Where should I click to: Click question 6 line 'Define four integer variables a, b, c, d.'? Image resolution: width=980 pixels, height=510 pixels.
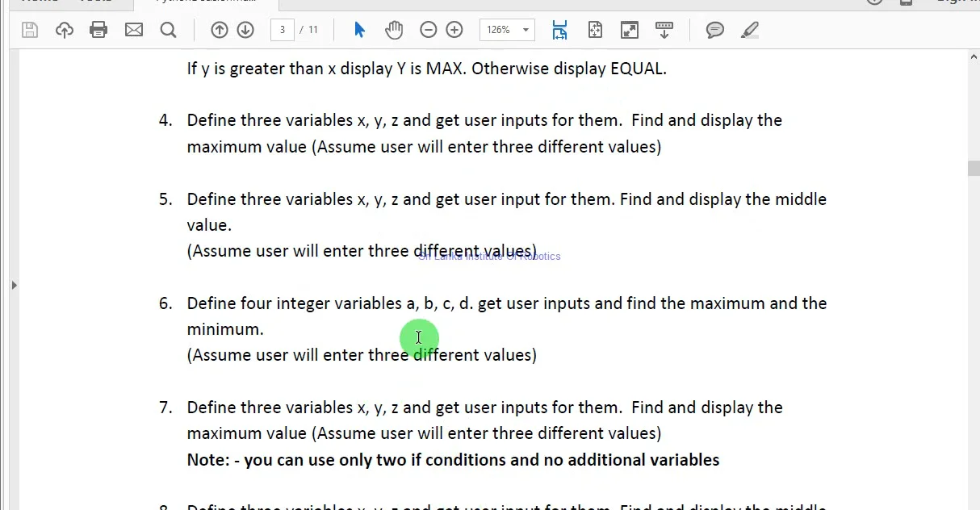[330, 303]
